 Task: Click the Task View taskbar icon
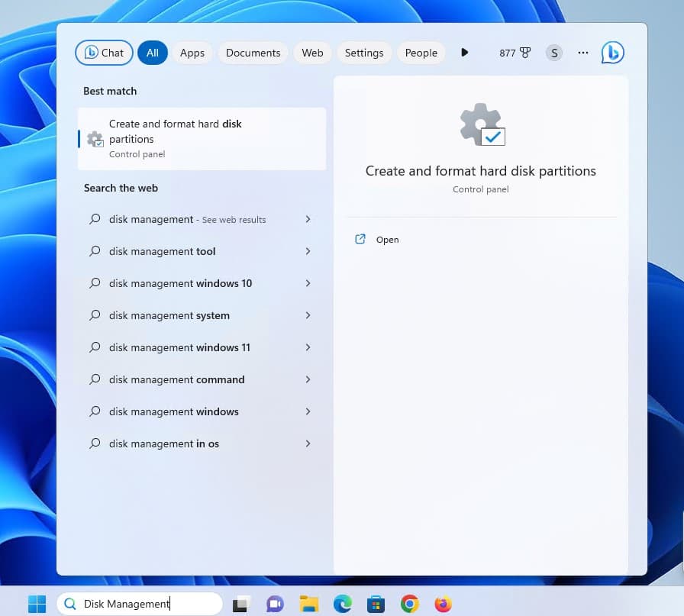[241, 604]
